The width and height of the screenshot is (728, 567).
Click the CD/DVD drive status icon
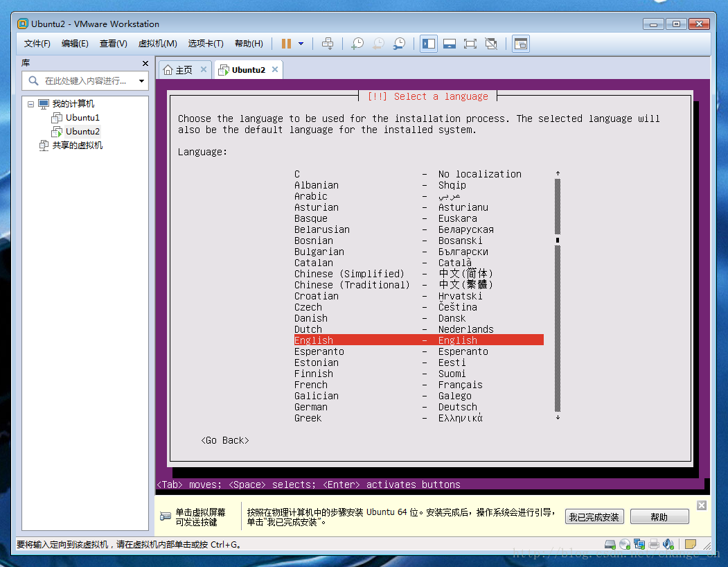(625, 544)
